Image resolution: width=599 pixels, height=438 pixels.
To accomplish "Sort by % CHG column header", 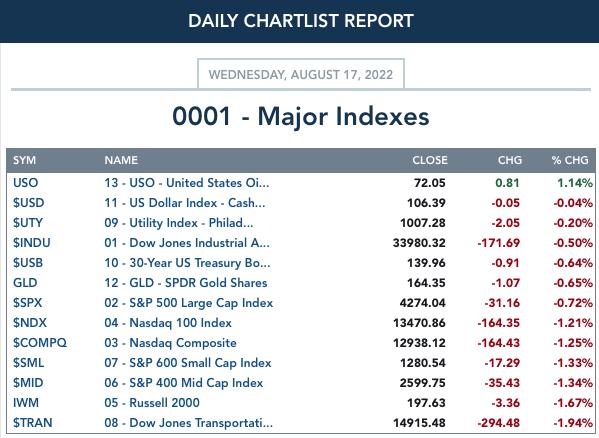I will click(570, 160).
